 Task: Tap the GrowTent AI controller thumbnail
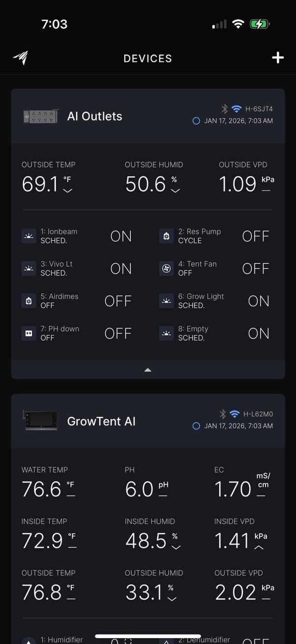tap(41, 421)
